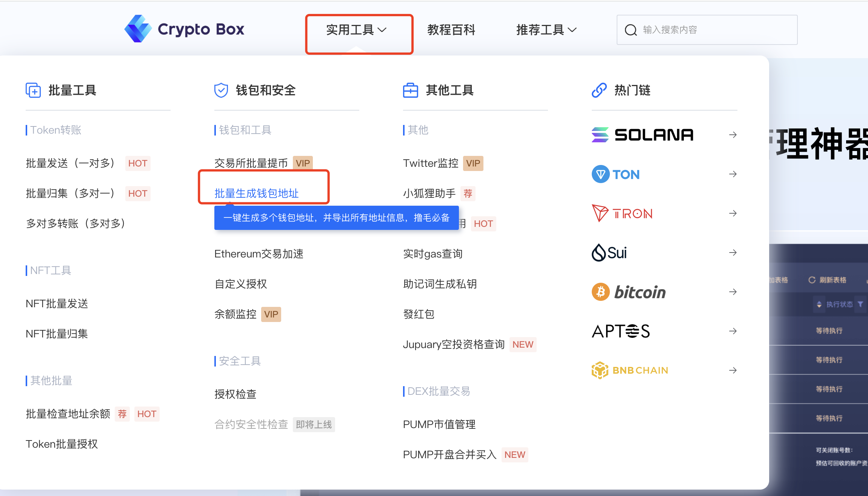The width and height of the screenshot is (868, 496).
Task: Click the arrow next to BNB Chain
Action: tap(733, 370)
